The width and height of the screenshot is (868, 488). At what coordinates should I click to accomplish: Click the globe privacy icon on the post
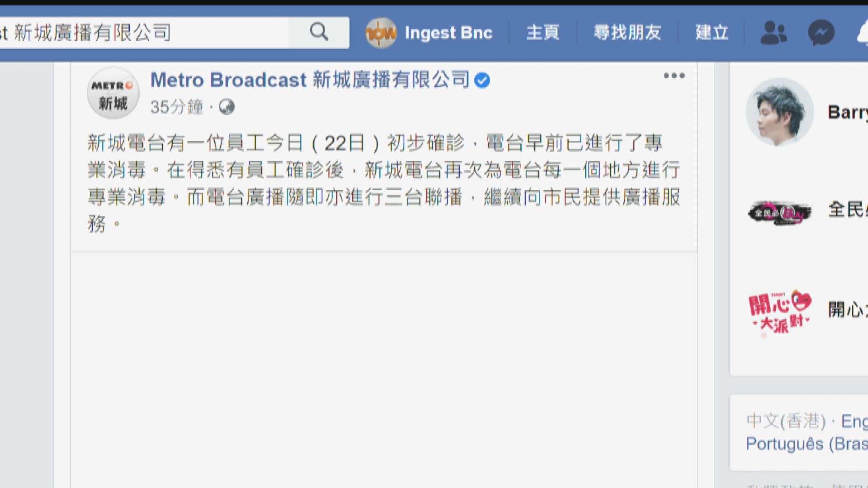click(227, 107)
